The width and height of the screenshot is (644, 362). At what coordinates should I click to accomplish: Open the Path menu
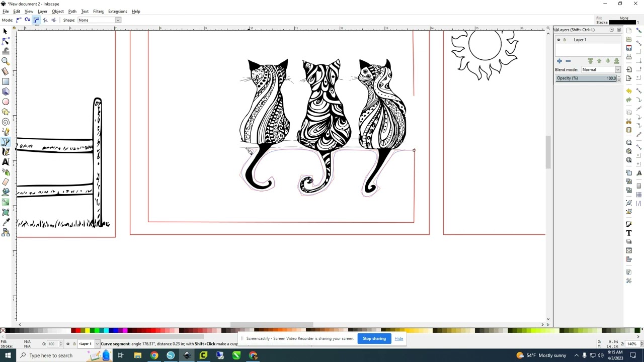[x=72, y=11]
